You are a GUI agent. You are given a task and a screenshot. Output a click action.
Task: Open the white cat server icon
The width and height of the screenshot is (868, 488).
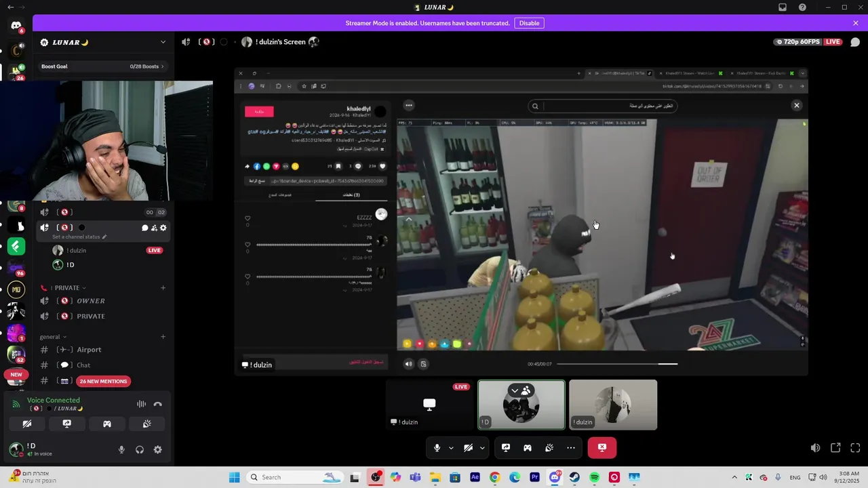tap(16, 226)
